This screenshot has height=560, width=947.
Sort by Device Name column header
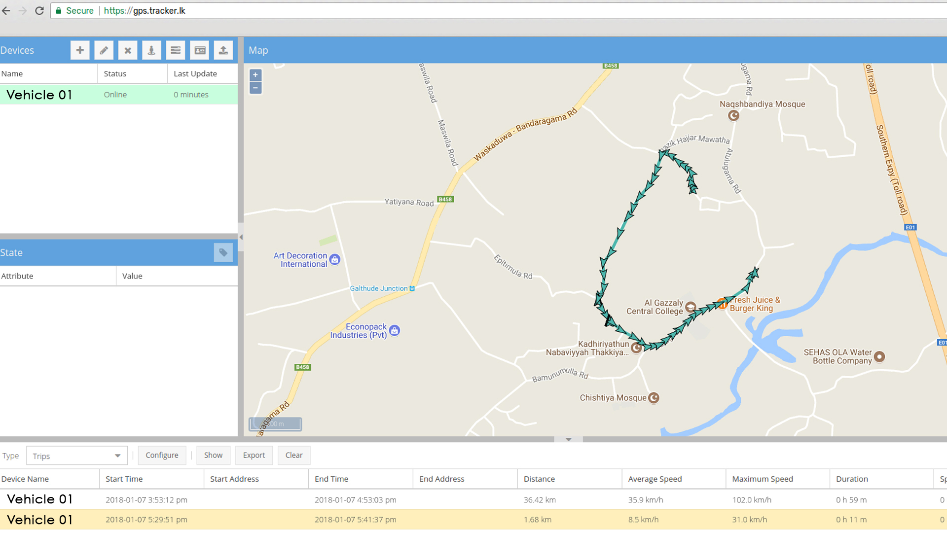click(x=49, y=479)
